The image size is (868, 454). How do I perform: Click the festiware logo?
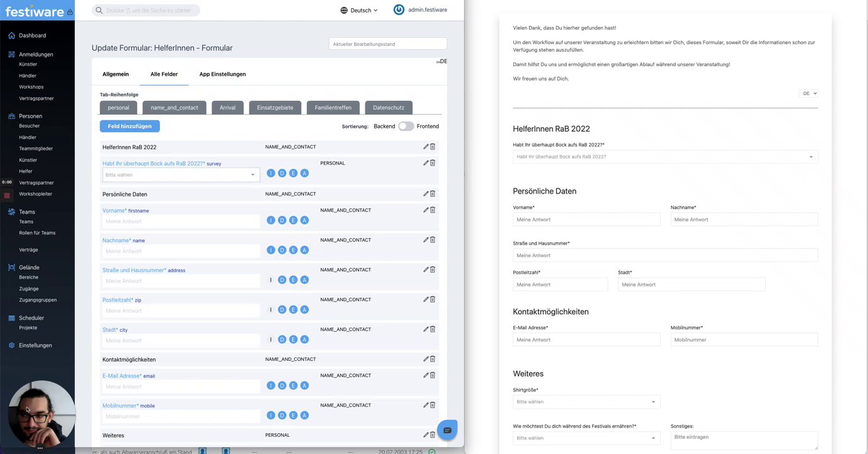point(35,11)
